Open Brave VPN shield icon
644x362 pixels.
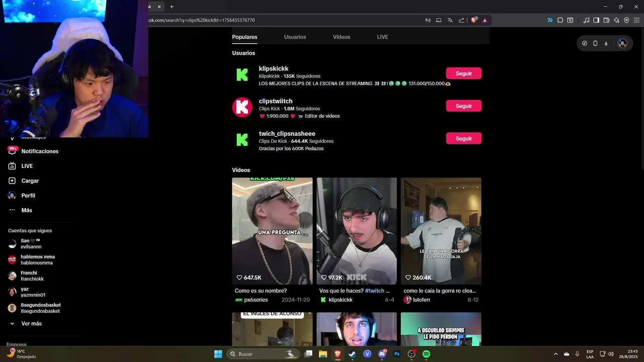pyautogui.click(x=626, y=20)
